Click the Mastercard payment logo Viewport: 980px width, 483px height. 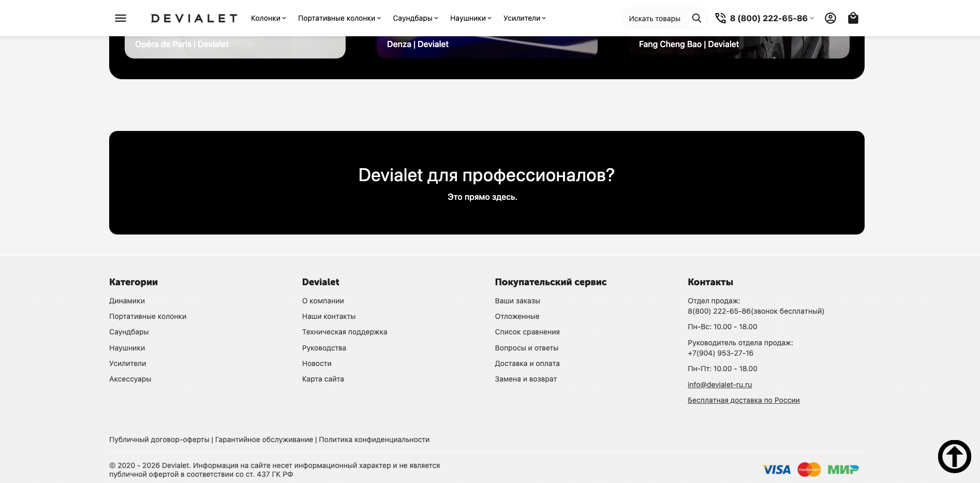tap(809, 470)
